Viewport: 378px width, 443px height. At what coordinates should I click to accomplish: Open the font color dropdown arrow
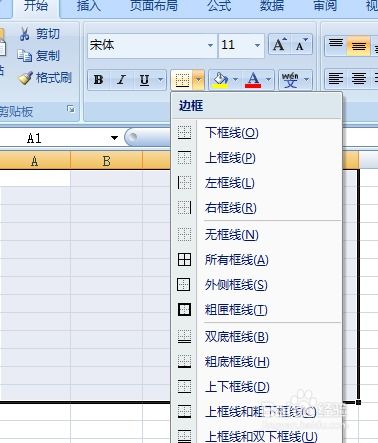click(x=268, y=80)
